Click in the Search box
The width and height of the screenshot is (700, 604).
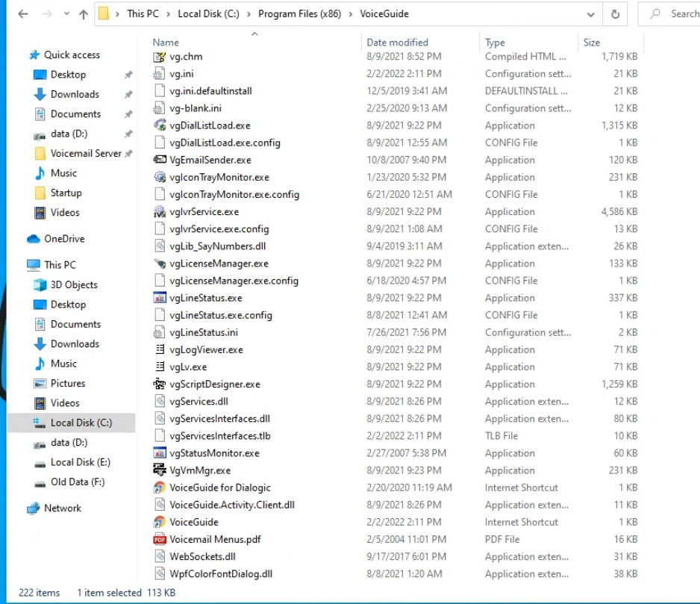[669, 14]
